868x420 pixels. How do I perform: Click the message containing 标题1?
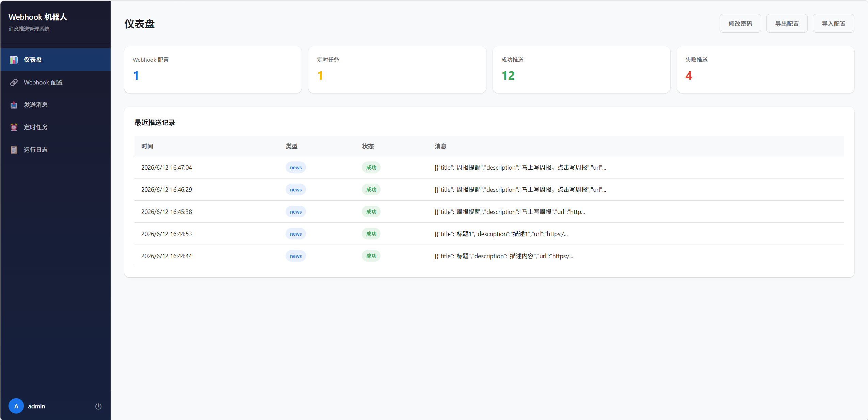pyautogui.click(x=501, y=234)
